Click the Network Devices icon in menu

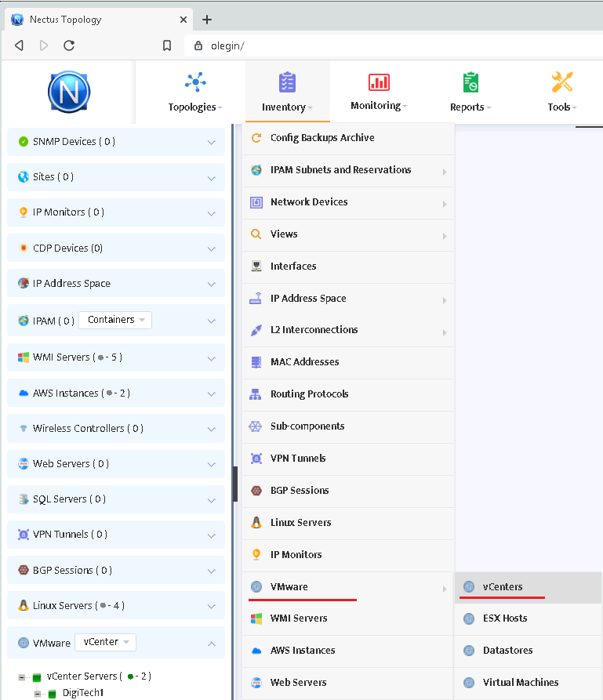pyautogui.click(x=256, y=202)
